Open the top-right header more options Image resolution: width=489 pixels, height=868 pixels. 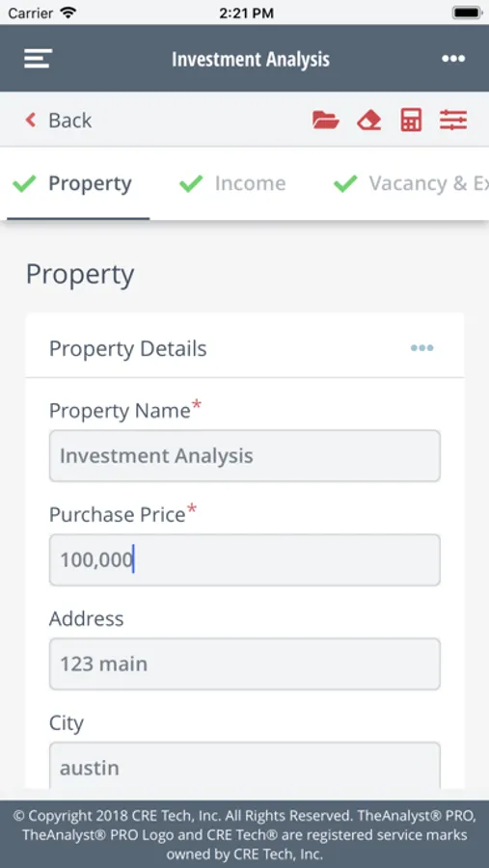click(453, 59)
